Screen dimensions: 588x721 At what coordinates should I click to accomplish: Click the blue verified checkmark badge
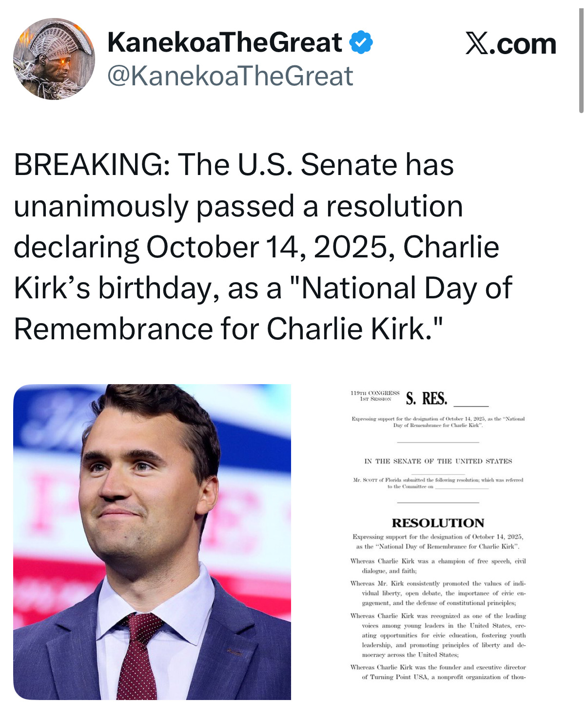click(x=361, y=42)
